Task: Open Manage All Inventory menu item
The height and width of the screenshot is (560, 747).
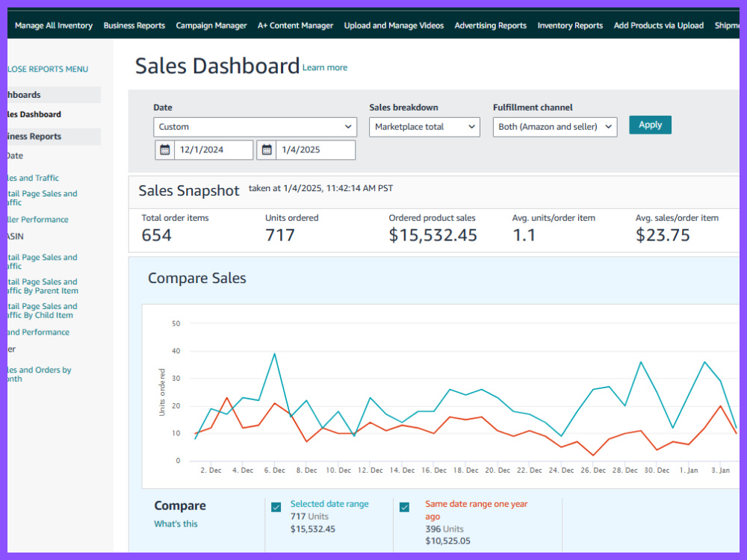Action: click(54, 25)
